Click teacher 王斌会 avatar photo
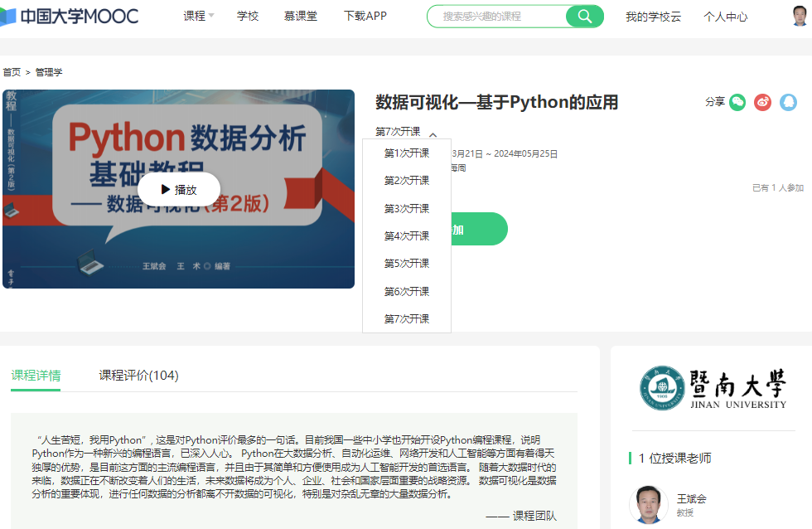Image resolution: width=812 pixels, height=529 pixels. 649,505
